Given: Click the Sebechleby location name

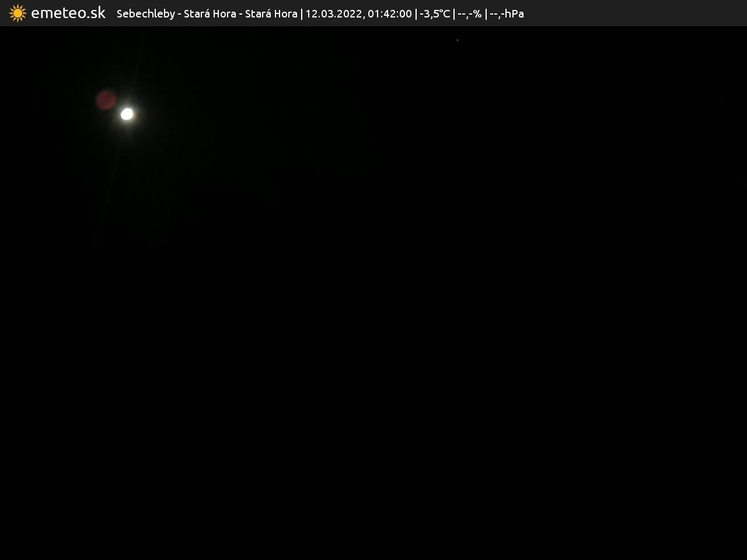Looking at the screenshot, I should [145, 13].
